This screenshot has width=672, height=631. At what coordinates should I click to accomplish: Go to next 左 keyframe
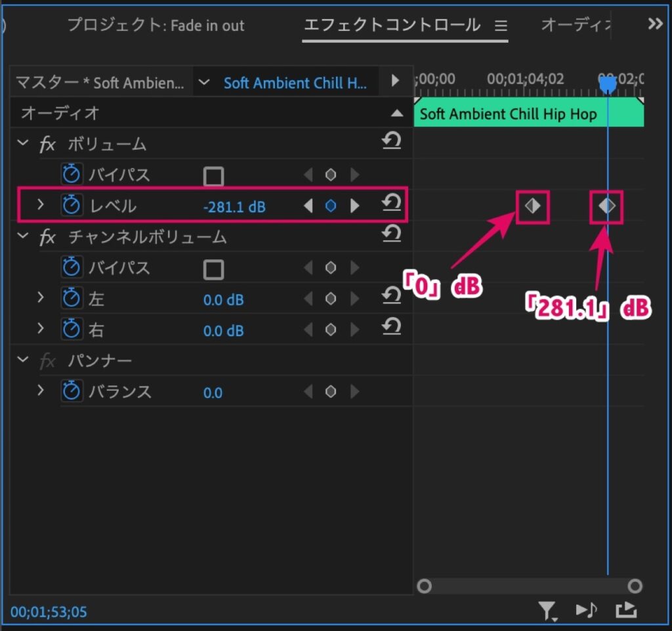coord(354,299)
